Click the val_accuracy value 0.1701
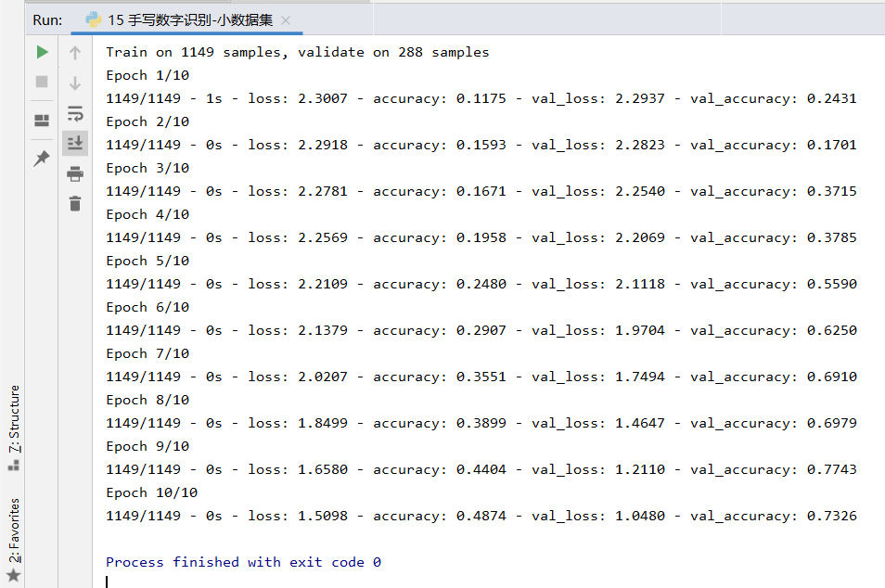 [832, 145]
